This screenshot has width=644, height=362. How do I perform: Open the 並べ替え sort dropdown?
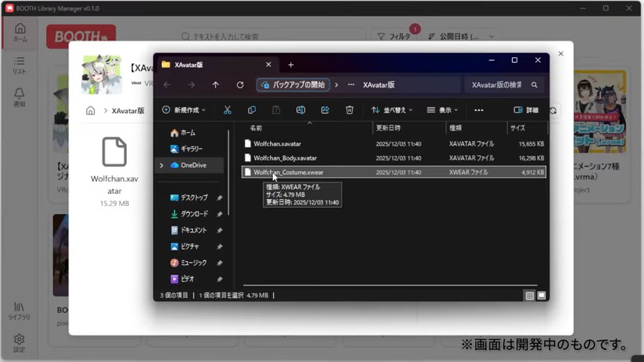pyautogui.click(x=391, y=110)
